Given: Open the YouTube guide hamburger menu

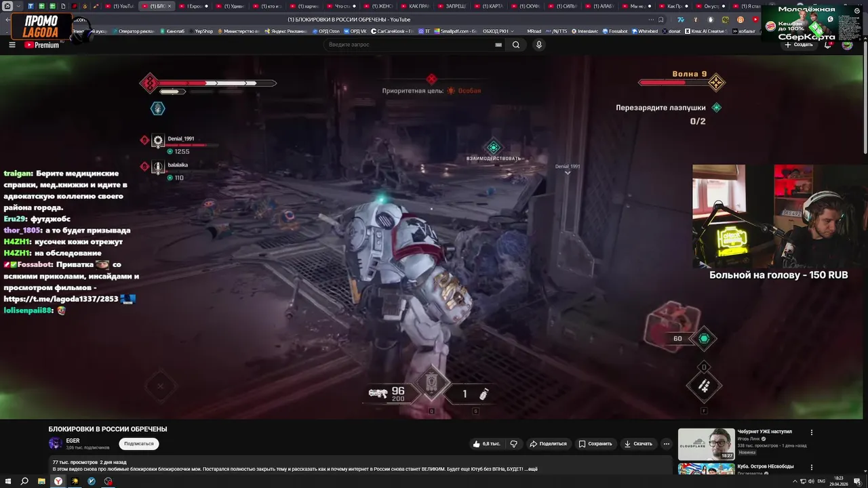Looking at the screenshot, I should pyautogui.click(x=12, y=45).
